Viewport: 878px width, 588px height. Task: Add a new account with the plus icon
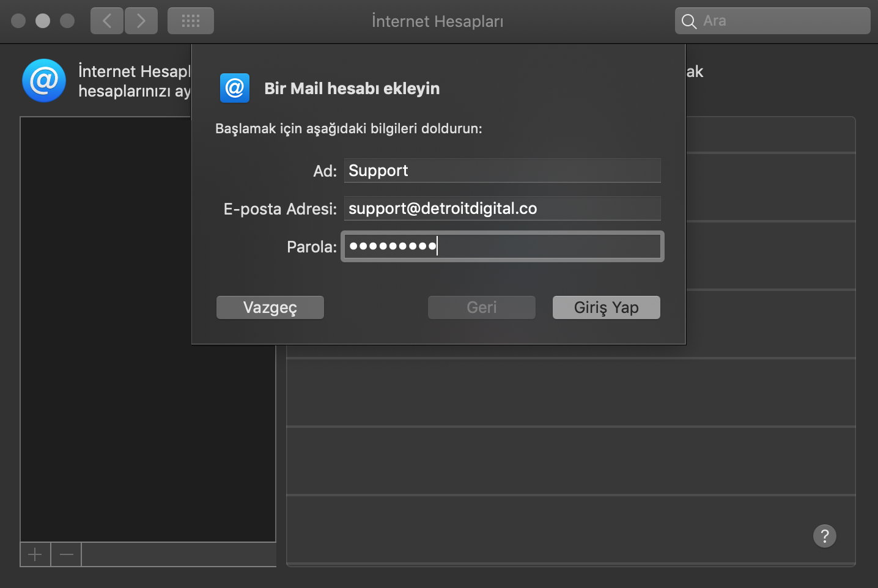(35, 554)
